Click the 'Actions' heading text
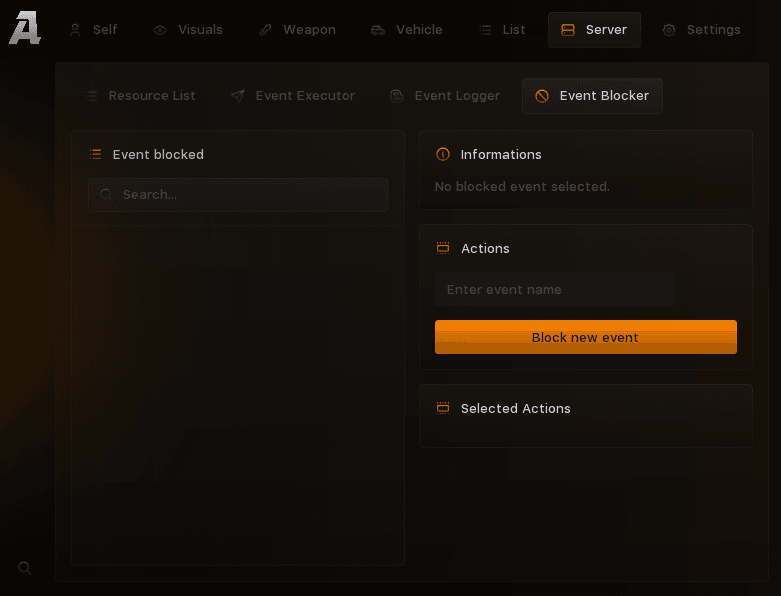The image size is (781, 596). (485, 248)
